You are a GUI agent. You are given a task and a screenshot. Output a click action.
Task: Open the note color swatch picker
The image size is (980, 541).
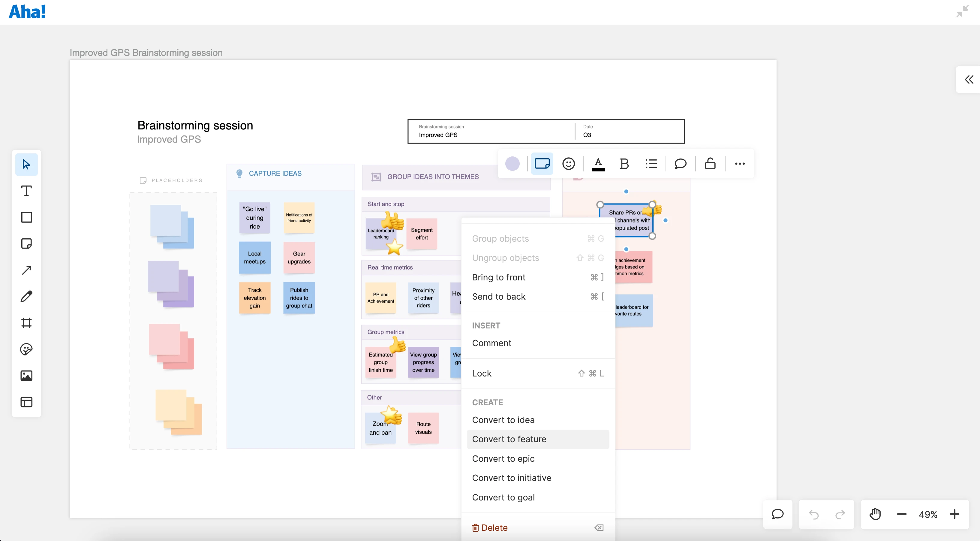point(513,164)
